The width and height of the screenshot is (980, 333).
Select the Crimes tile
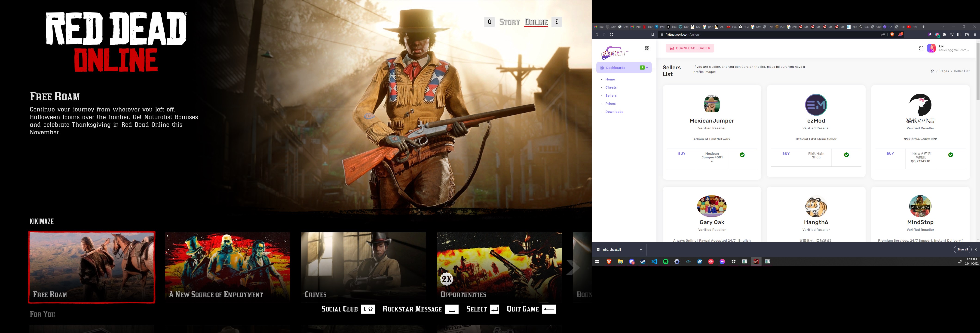coord(363,267)
